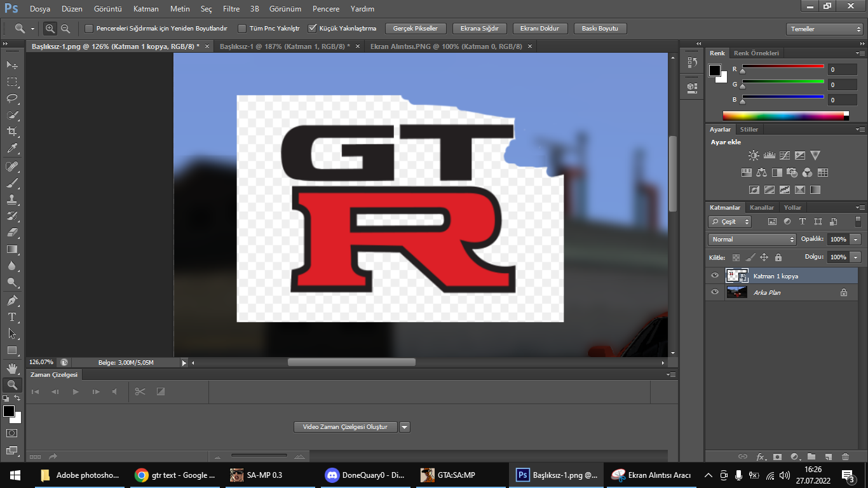
Task: Select the Horizontal Type tool
Action: pyautogui.click(x=12, y=316)
